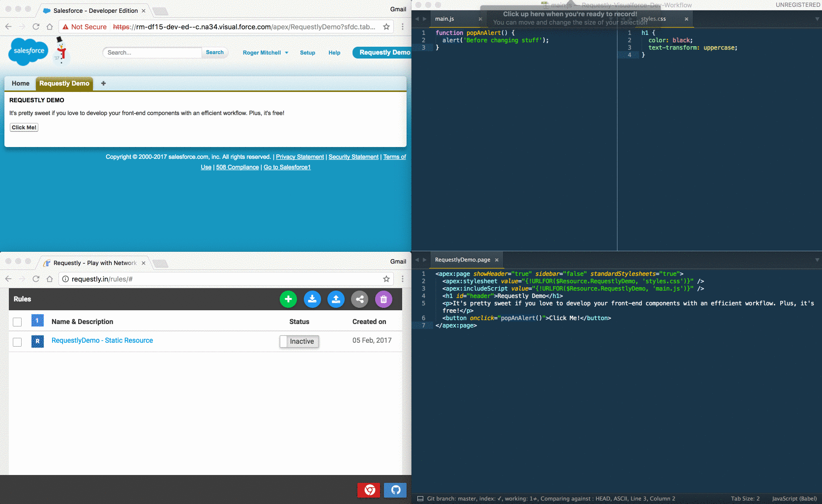Close the Requestly - Play with Network browser tab
822x504 pixels.
click(x=144, y=263)
